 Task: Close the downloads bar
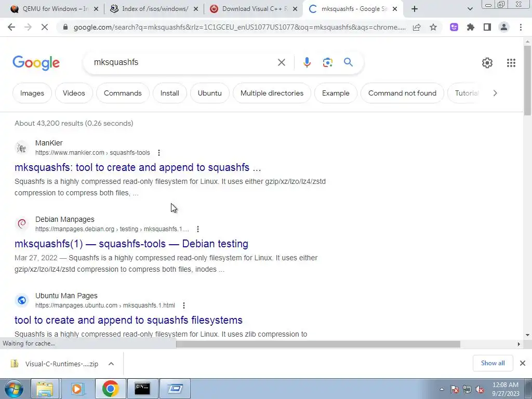(x=523, y=363)
